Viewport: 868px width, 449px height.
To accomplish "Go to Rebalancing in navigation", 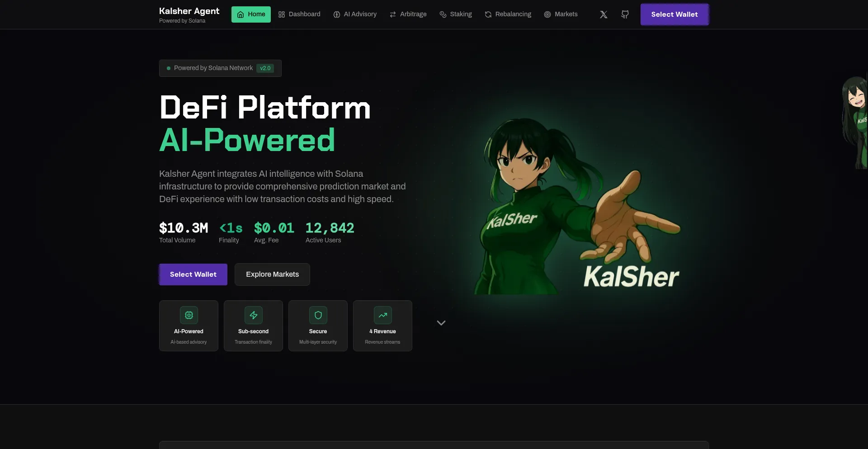I will [x=508, y=14].
